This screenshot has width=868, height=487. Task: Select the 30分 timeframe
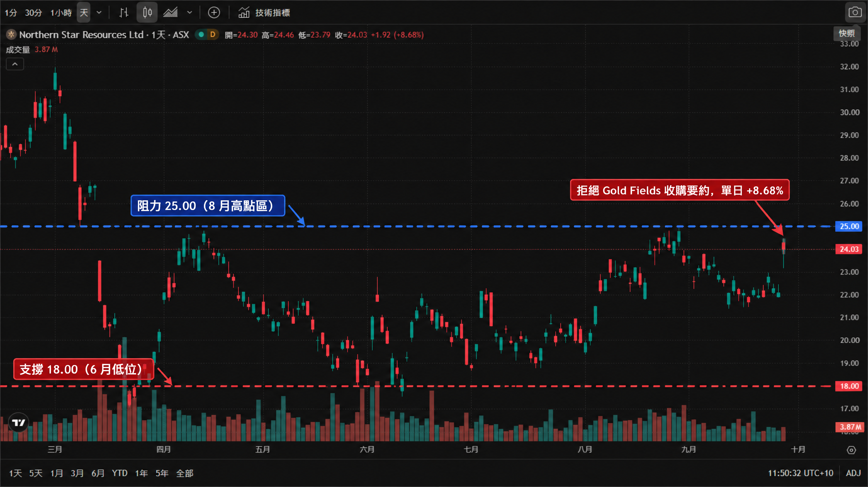(33, 13)
